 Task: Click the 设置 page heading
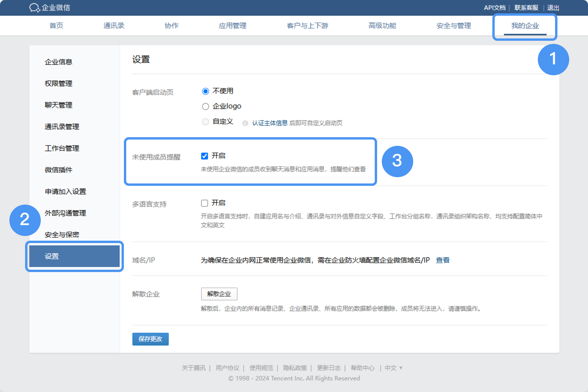(x=141, y=60)
